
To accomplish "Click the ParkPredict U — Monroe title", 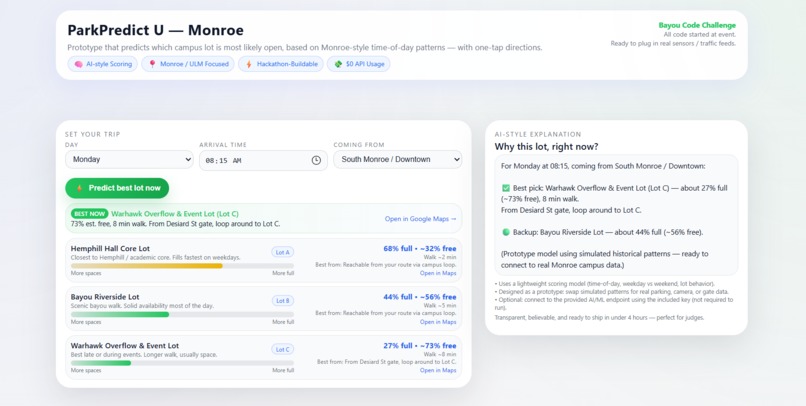I will [155, 30].
